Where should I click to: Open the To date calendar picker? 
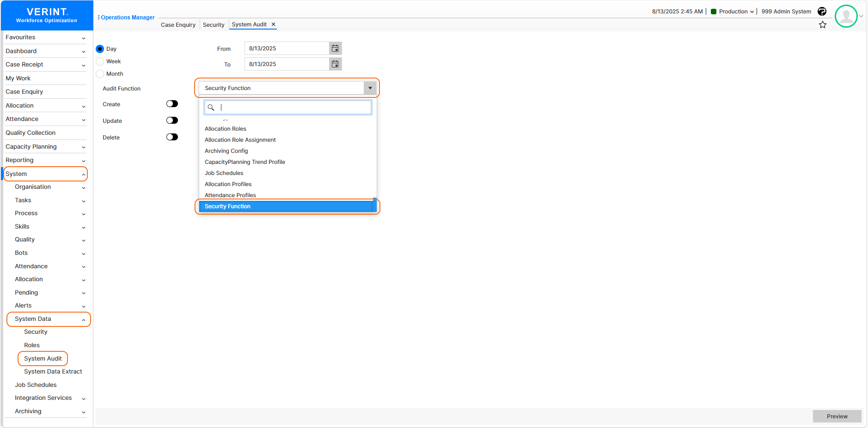[335, 64]
